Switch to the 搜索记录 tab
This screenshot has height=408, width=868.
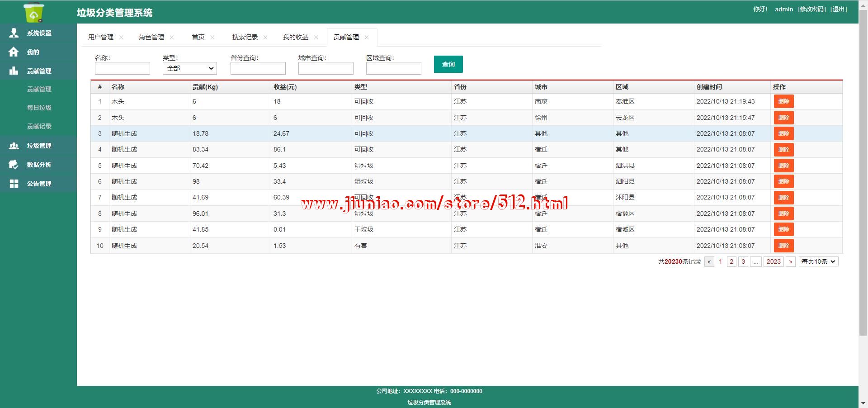[245, 37]
